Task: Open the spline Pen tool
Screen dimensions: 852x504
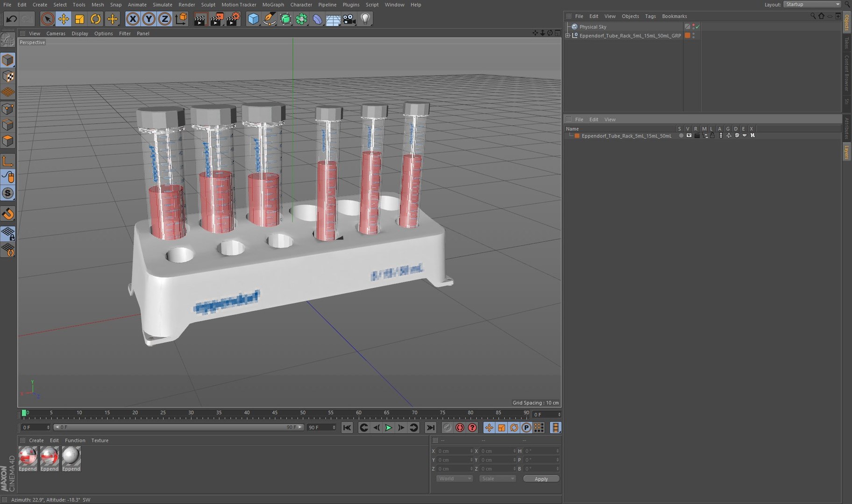Action: pos(270,19)
